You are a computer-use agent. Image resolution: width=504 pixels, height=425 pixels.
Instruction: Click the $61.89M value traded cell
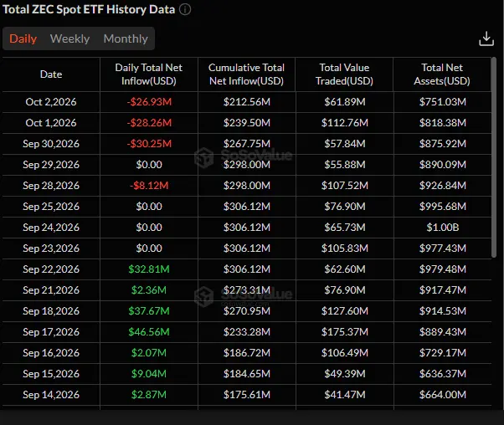[x=345, y=102]
